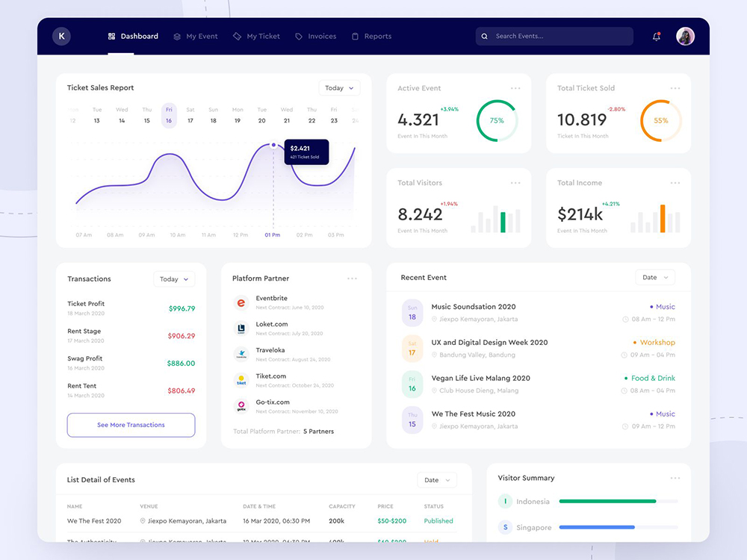
Task: Switch to the Dashboard tab
Action: [x=133, y=36]
